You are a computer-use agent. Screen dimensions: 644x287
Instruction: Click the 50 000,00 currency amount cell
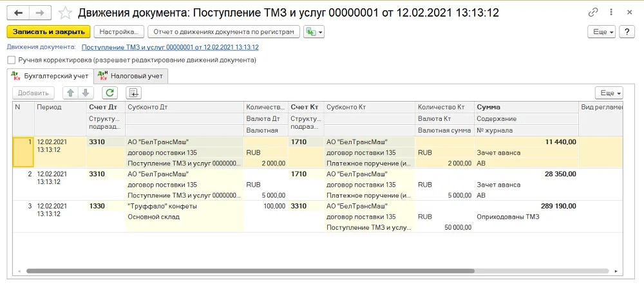click(445, 227)
